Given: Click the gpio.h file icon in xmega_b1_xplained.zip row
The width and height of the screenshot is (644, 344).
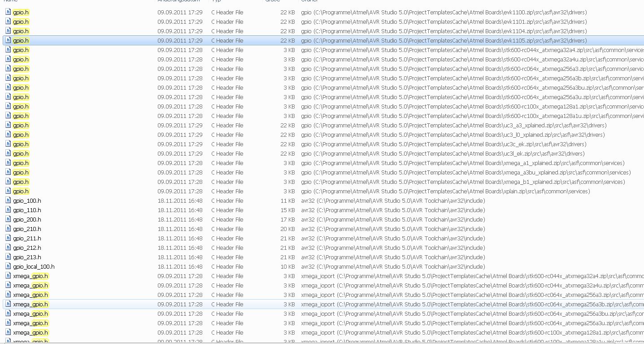Looking at the screenshot, I should pyautogui.click(x=8, y=182).
